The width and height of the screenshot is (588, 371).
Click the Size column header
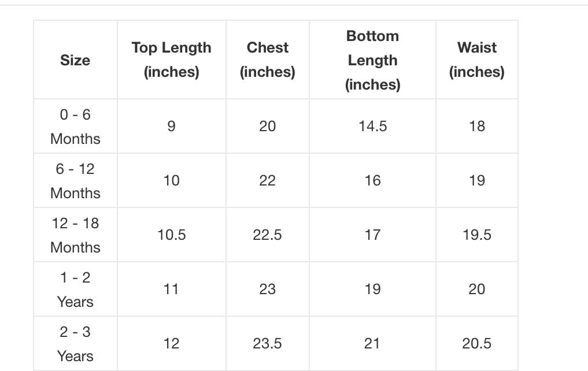[x=75, y=60]
